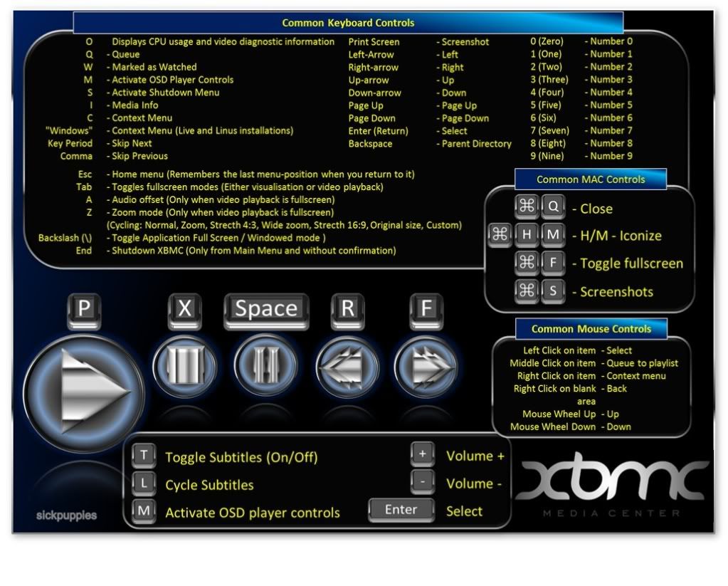
Task: Click the L key for Cycle Subtitles
Action: [x=144, y=483]
